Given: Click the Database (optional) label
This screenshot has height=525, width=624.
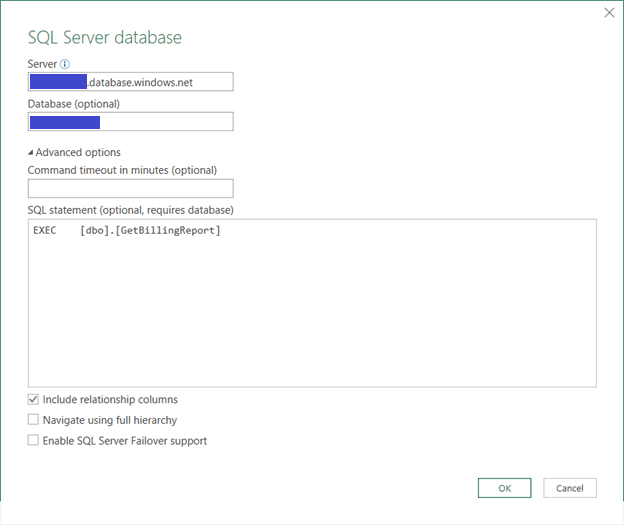Looking at the screenshot, I should (74, 104).
